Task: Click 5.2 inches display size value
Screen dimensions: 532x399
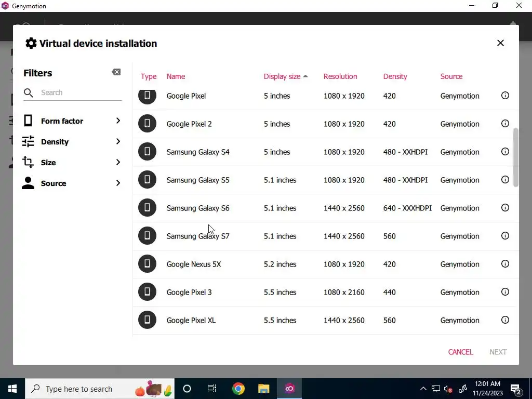Action: pyautogui.click(x=280, y=264)
